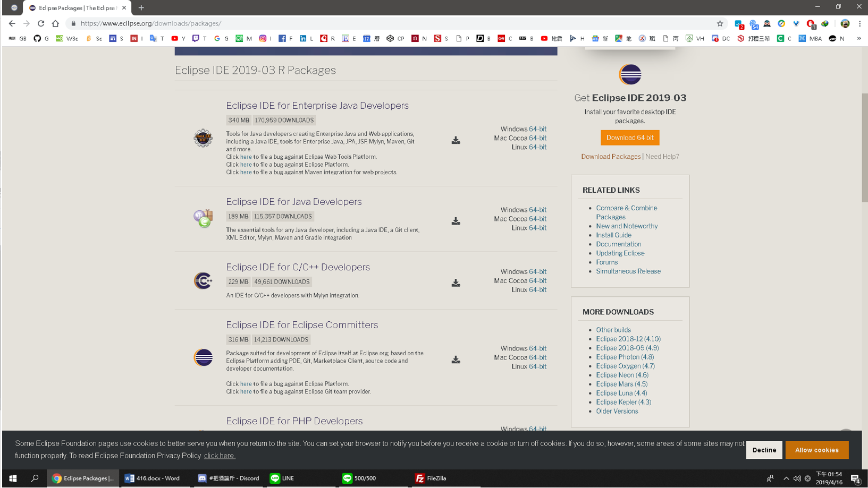Viewport: 868px width, 488px height.
Task: Open the Facebook bookmark
Action: (x=285, y=38)
